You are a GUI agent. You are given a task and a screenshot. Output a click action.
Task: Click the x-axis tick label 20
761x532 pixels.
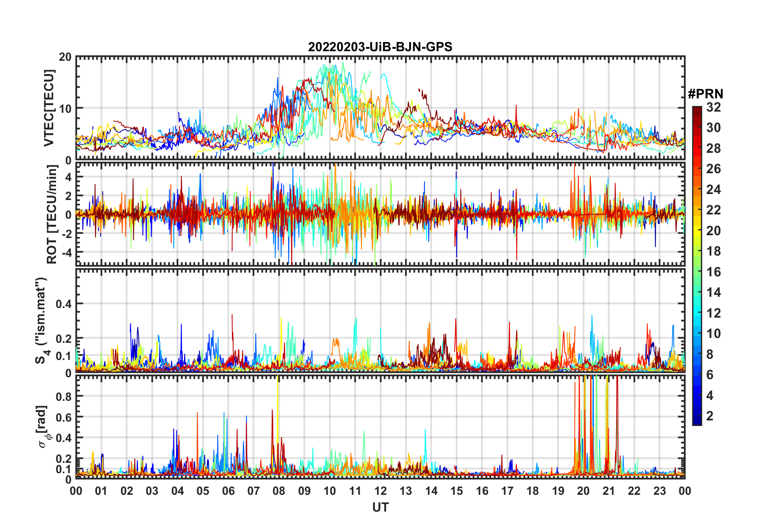coord(583,491)
